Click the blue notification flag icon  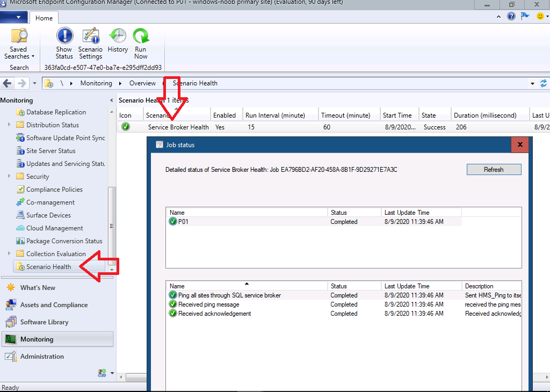coord(525,16)
